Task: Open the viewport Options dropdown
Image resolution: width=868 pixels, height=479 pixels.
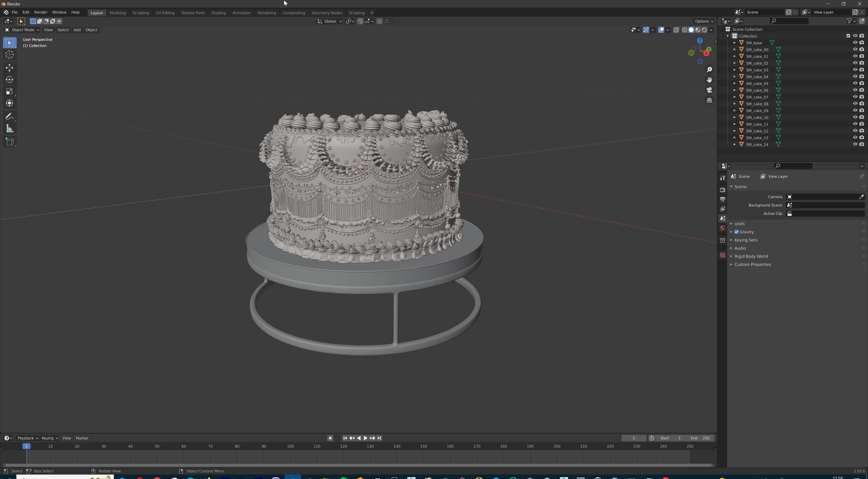Action: click(704, 21)
